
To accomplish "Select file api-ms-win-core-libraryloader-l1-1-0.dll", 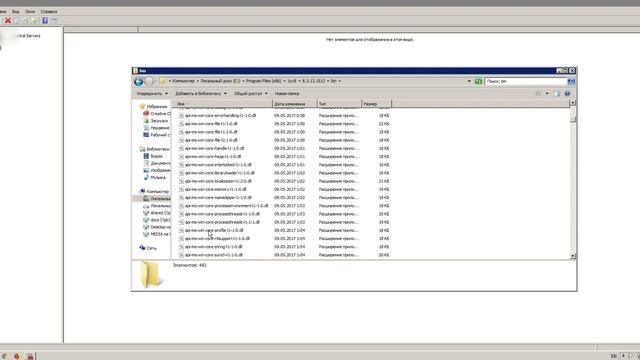I will pyautogui.click(x=220, y=173).
